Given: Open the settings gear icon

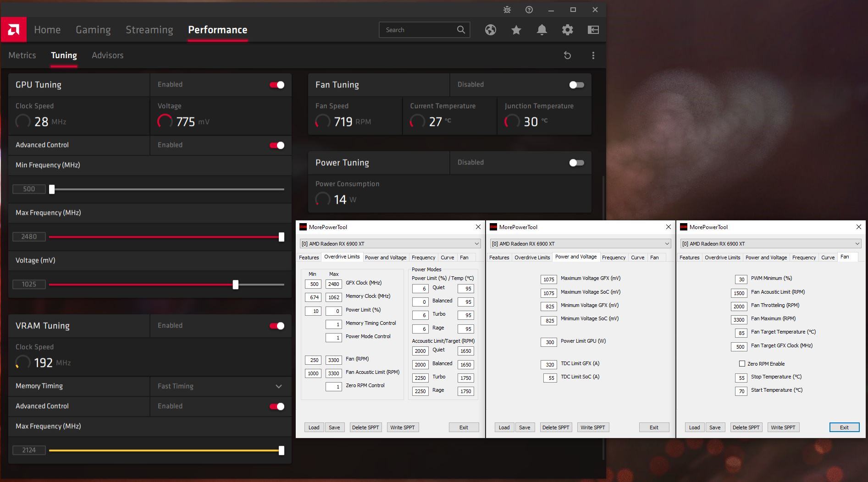Looking at the screenshot, I should pyautogui.click(x=568, y=30).
